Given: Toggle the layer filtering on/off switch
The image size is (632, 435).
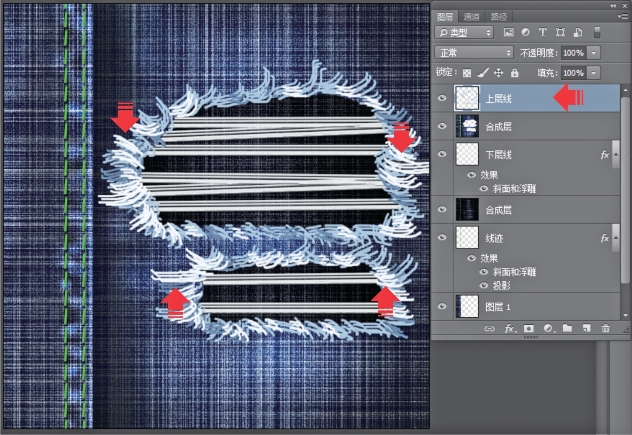Looking at the screenshot, I should [597, 32].
